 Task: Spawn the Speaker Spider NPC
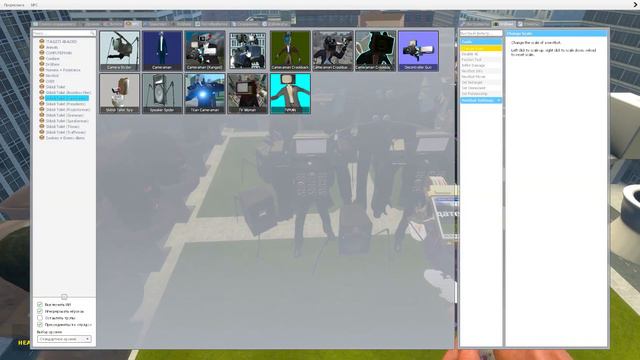[x=162, y=93]
